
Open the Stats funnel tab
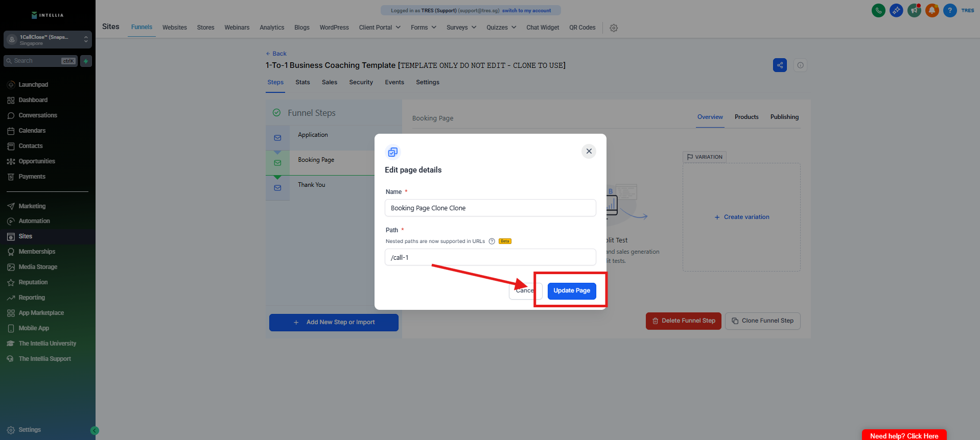click(x=302, y=82)
